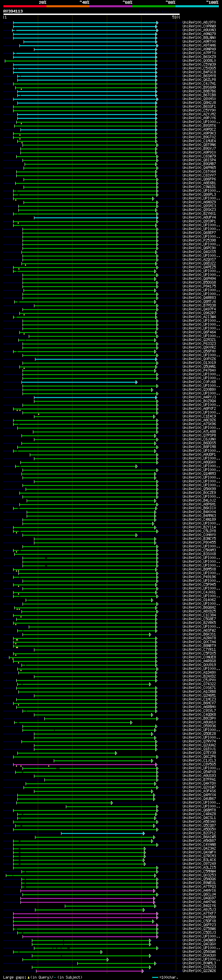Select label UniRef100_P48589
This screenshot has height=980, width=222.
199,917
